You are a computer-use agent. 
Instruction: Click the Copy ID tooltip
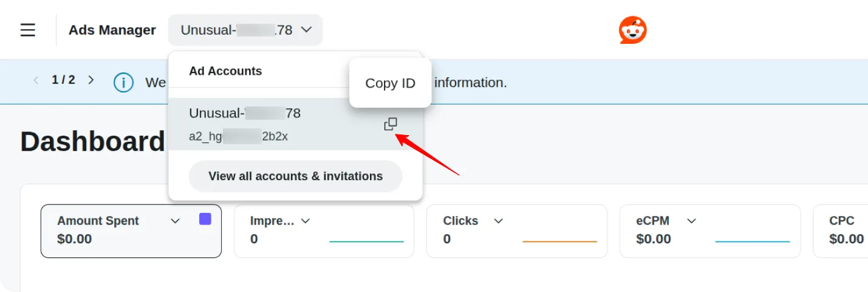click(390, 83)
